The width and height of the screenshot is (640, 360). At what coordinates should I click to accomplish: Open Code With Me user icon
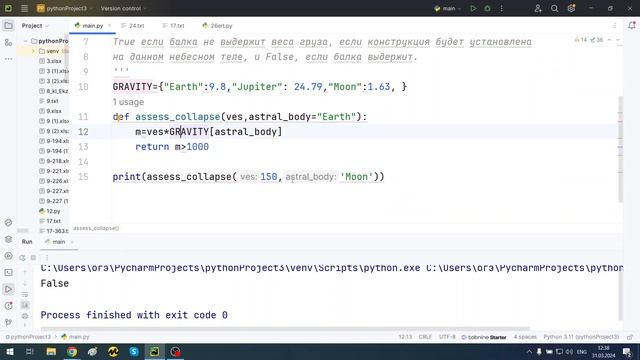(538, 8)
